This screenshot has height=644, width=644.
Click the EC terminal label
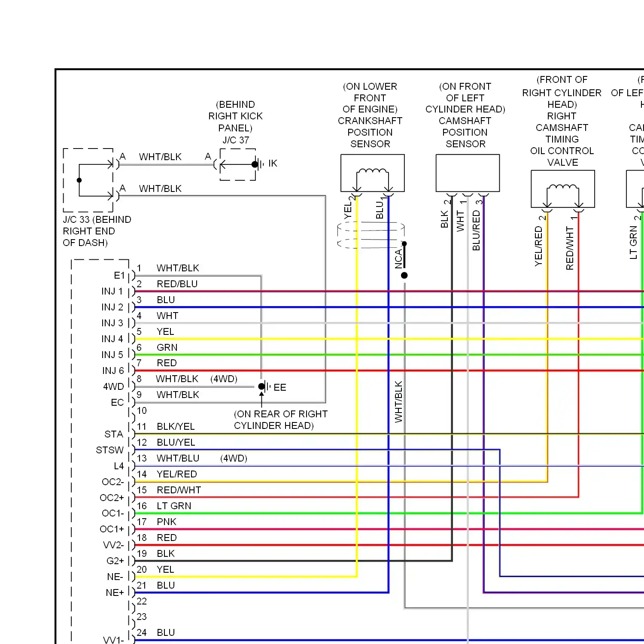click(x=117, y=403)
